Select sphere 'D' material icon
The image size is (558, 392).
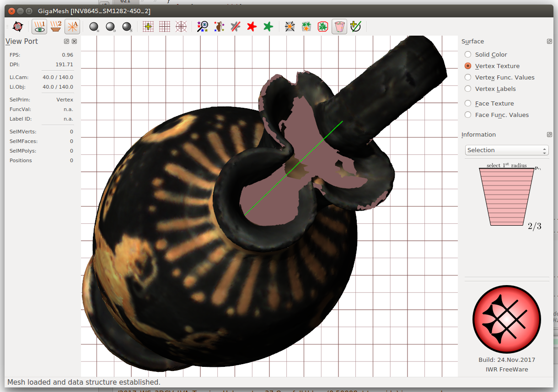[111, 27]
